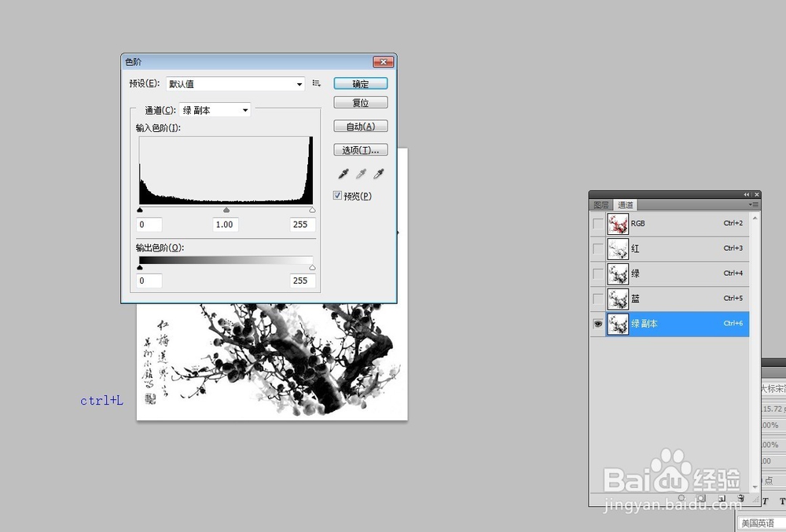
Task: Select the 绿 channel row
Action: click(x=670, y=273)
